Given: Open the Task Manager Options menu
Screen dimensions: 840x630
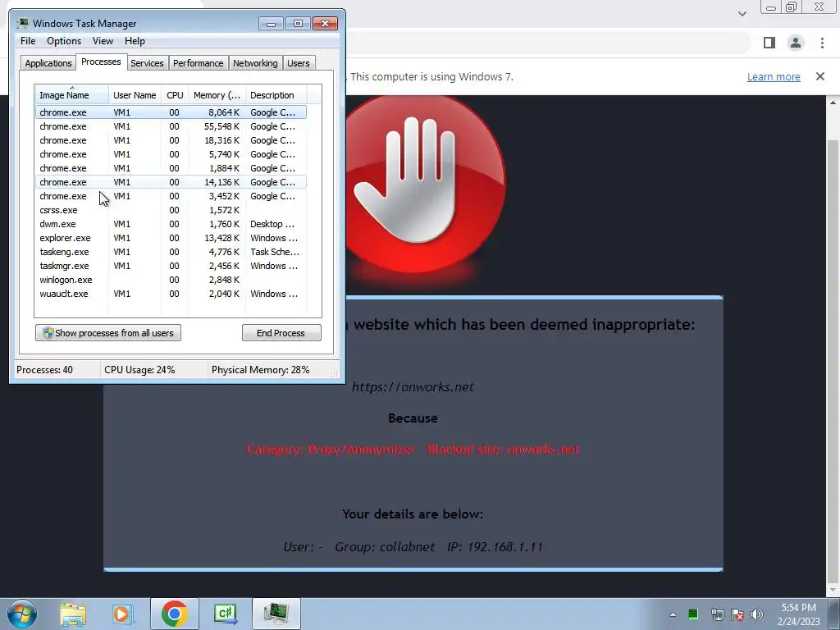Looking at the screenshot, I should 64,41.
